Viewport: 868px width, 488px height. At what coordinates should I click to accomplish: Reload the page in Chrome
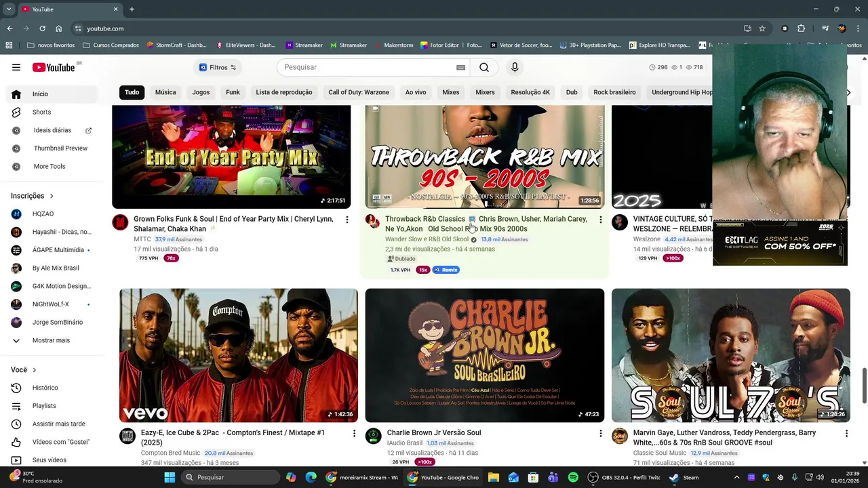click(42, 28)
